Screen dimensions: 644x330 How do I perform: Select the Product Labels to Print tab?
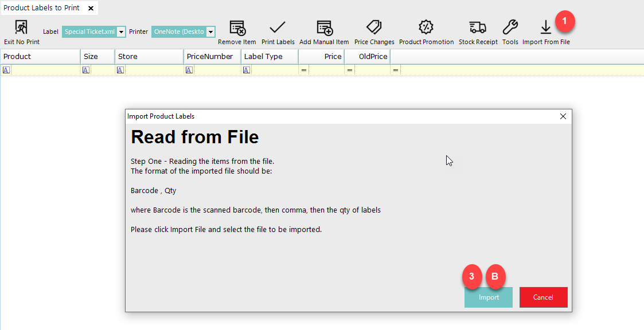pyautogui.click(x=41, y=8)
